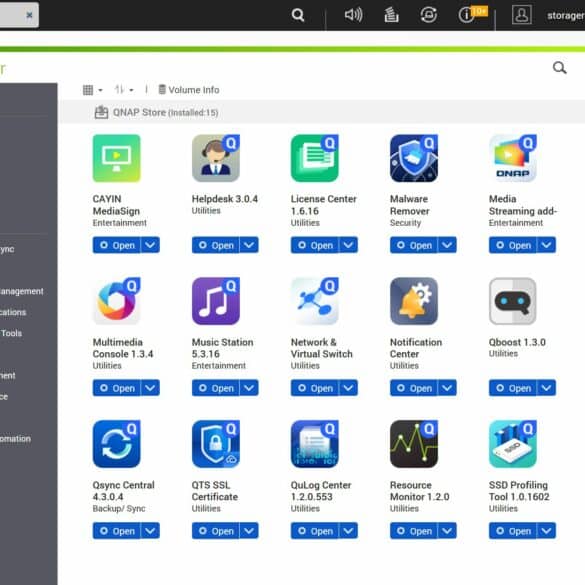This screenshot has width=585, height=585.
Task: Click the external devices sync icon
Action: pyautogui.click(x=428, y=15)
